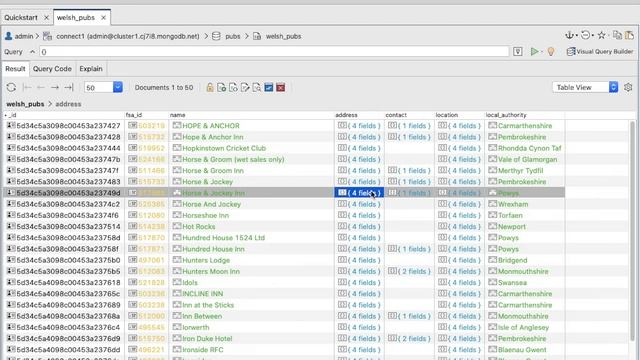This screenshot has width=640, height=360.
Task: Click the view document magnifier icon
Action: click(x=257, y=88)
